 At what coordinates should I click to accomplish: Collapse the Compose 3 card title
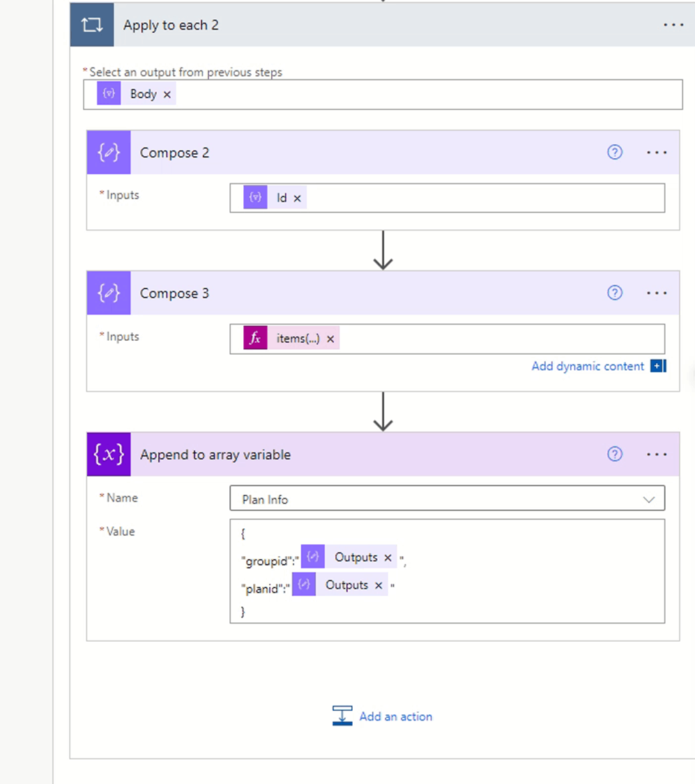(x=174, y=293)
